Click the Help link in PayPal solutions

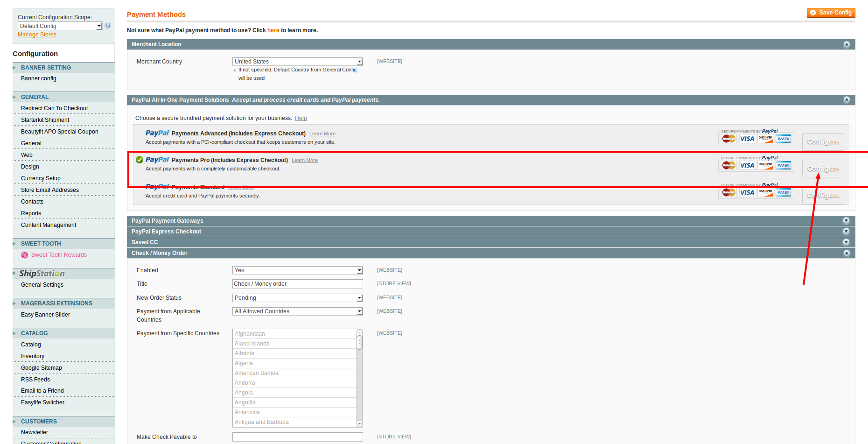[x=301, y=118]
